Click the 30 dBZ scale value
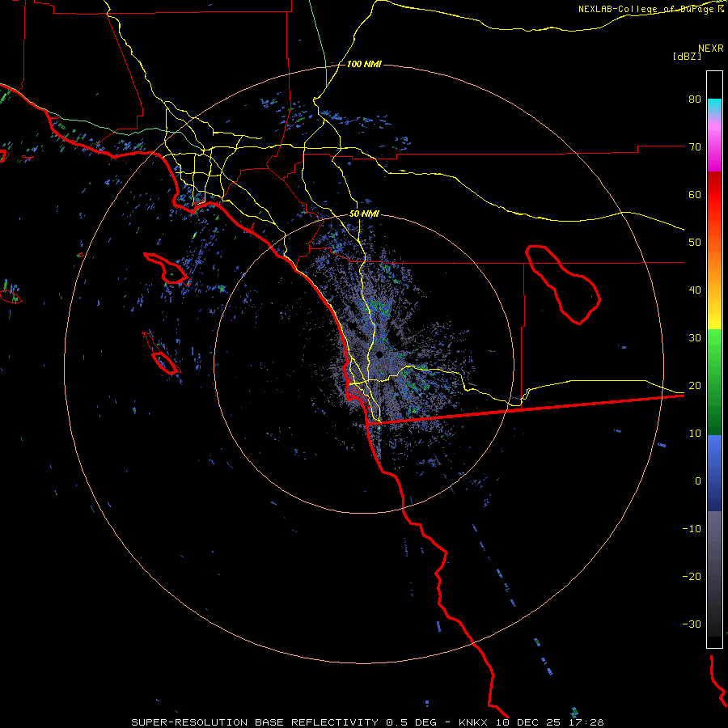 point(695,337)
